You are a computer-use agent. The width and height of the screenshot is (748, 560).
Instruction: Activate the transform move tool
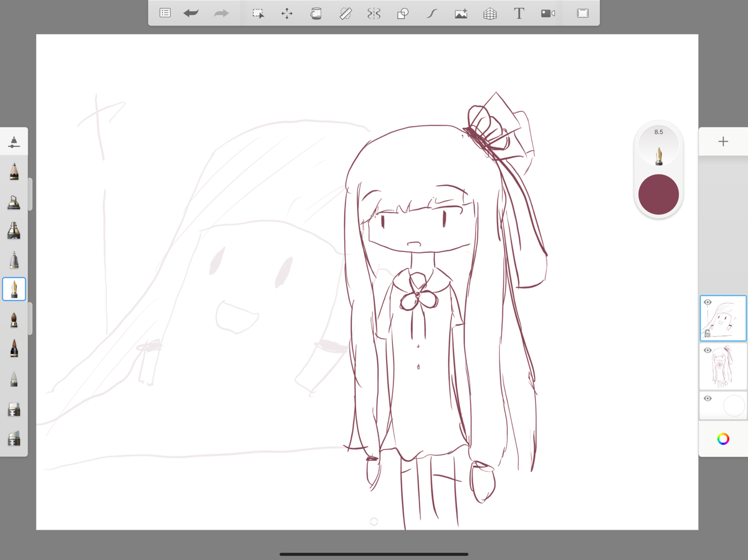(x=287, y=13)
